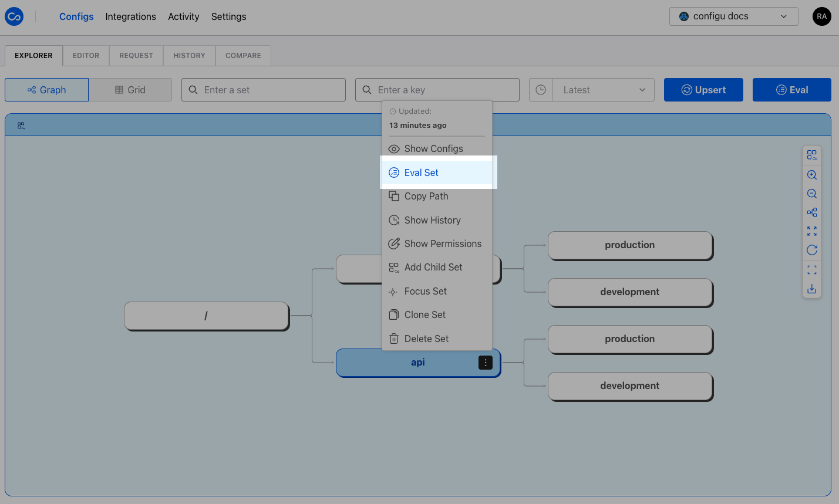
Task: Zoom out of the graph
Action: coord(812,194)
